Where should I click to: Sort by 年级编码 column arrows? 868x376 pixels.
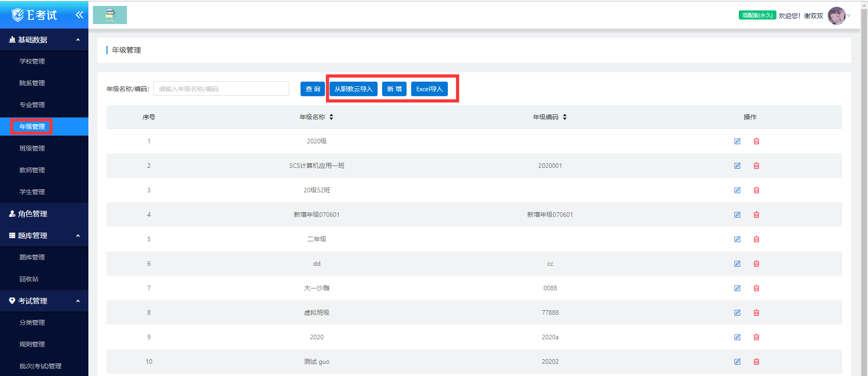pyautogui.click(x=565, y=117)
